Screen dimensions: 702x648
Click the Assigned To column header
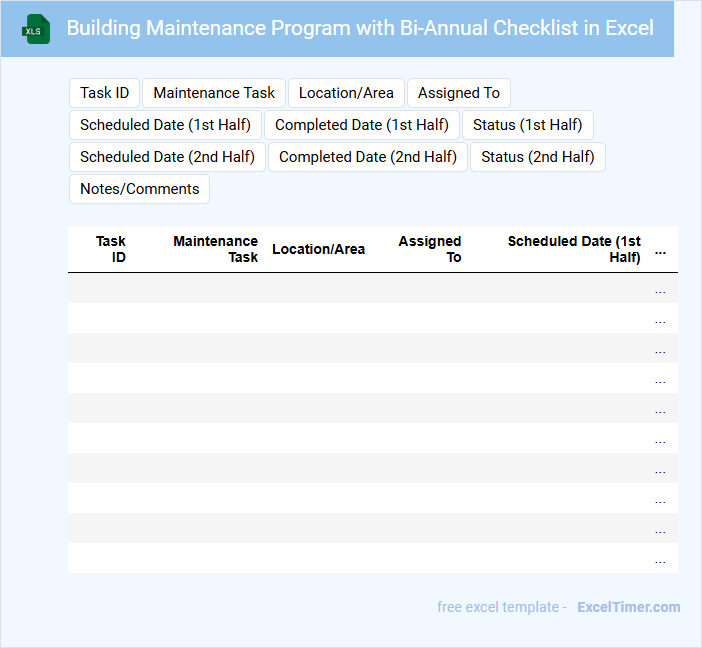click(430, 249)
